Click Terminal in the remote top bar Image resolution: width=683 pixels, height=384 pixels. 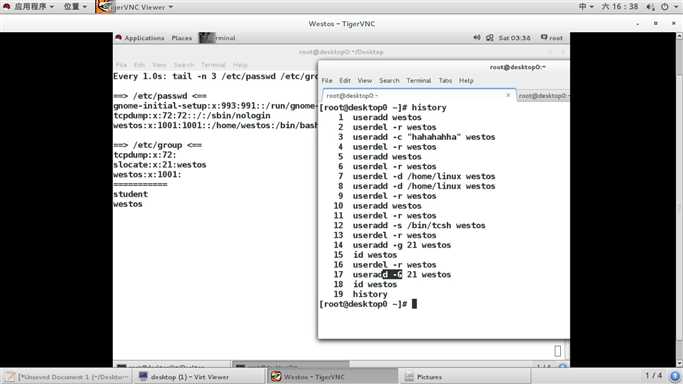[217, 38]
